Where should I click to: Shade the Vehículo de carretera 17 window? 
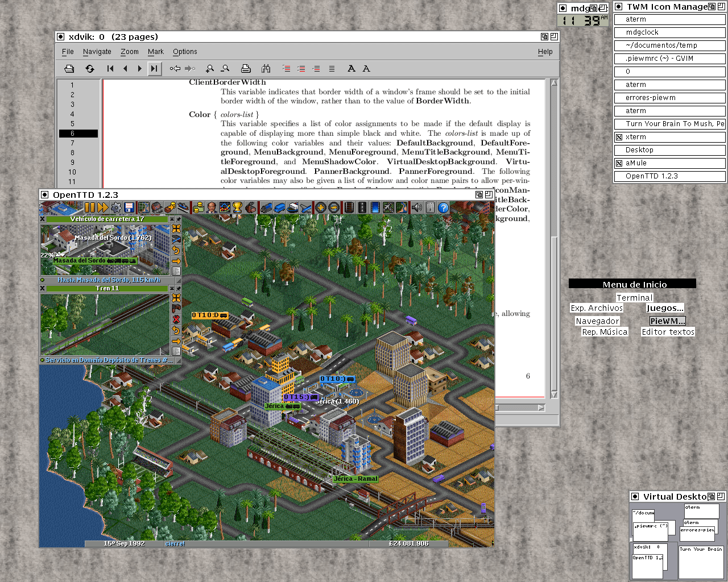point(171,219)
